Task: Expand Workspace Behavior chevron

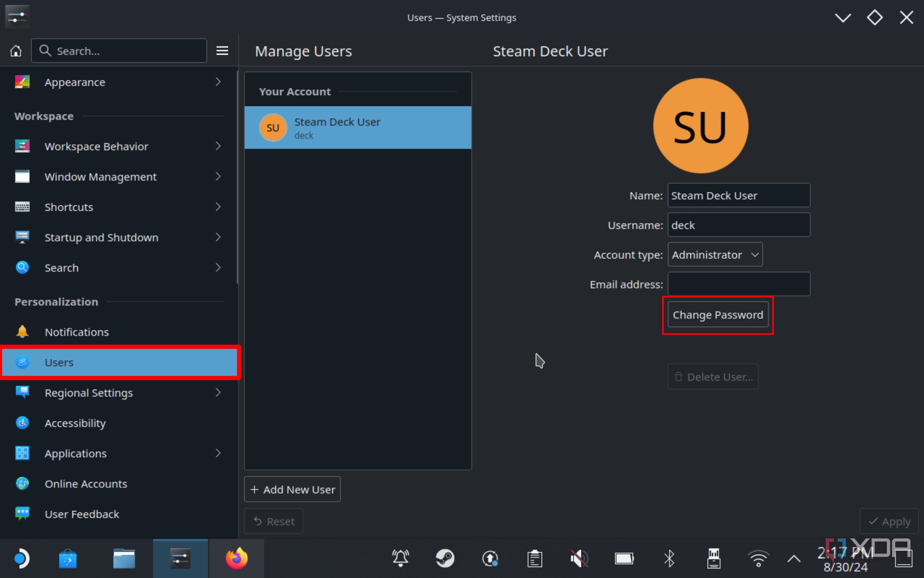Action: tap(218, 146)
